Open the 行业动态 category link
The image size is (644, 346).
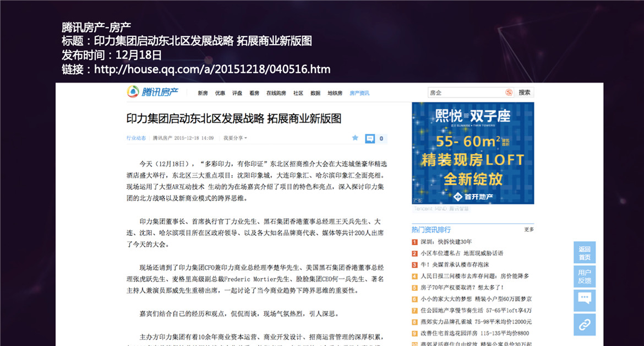(x=137, y=138)
